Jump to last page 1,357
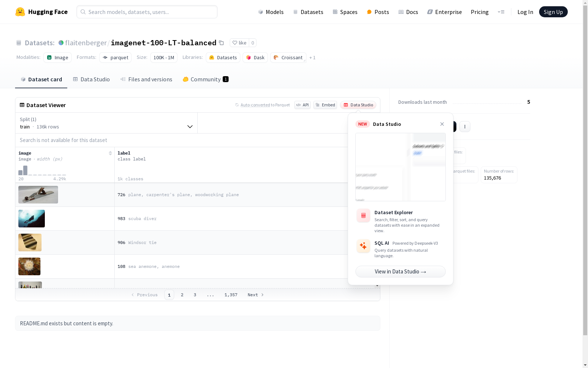Screen dimensions: 588x368 point(231,295)
